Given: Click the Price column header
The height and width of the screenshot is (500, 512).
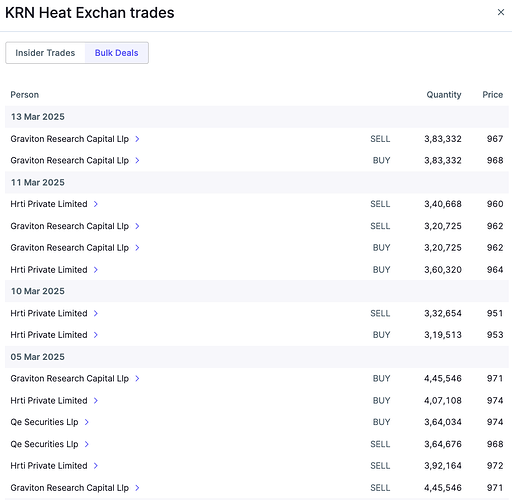Looking at the screenshot, I should 492,95.
